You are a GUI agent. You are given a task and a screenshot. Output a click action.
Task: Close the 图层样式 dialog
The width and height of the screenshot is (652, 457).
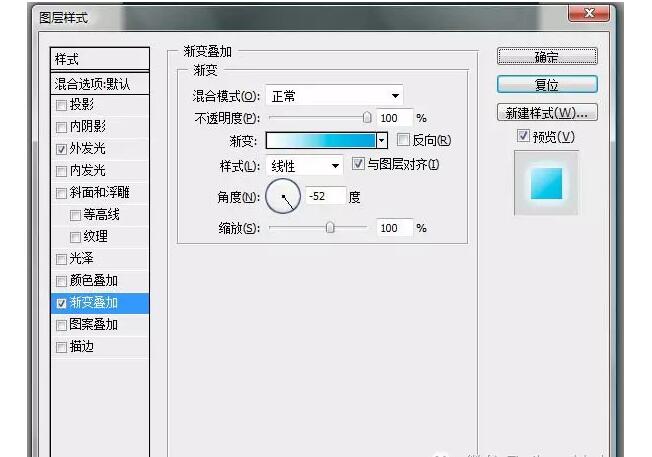pos(589,13)
